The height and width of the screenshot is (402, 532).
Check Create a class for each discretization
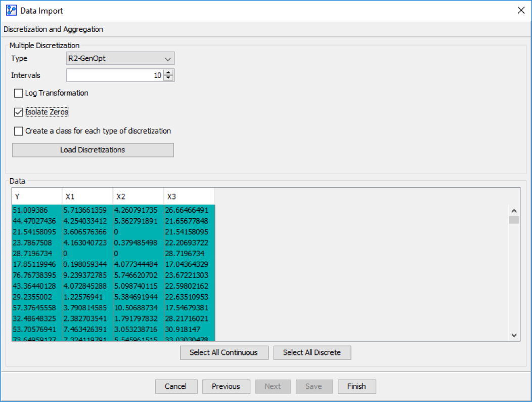19,131
